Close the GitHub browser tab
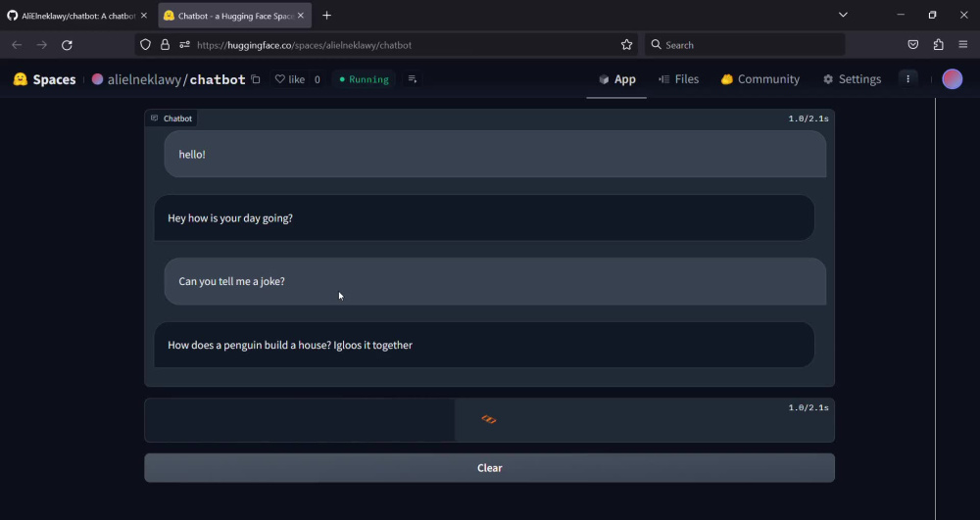Viewport: 980px width, 520px height. (144, 16)
